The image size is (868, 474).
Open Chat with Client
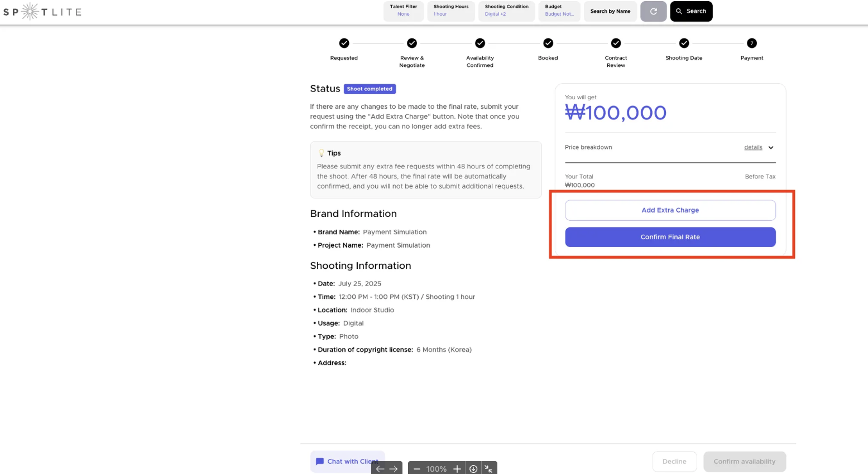[x=347, y=461]
